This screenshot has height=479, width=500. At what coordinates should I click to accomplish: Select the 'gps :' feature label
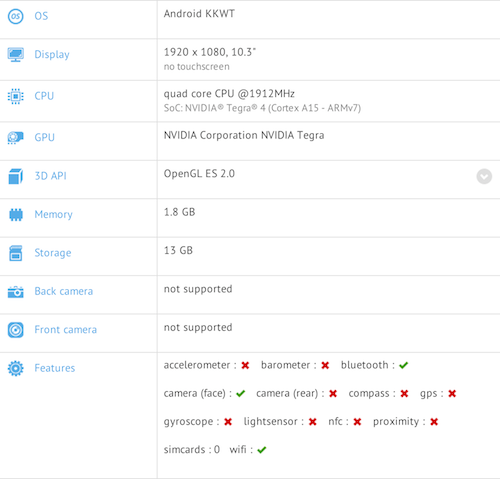[432, 394]
